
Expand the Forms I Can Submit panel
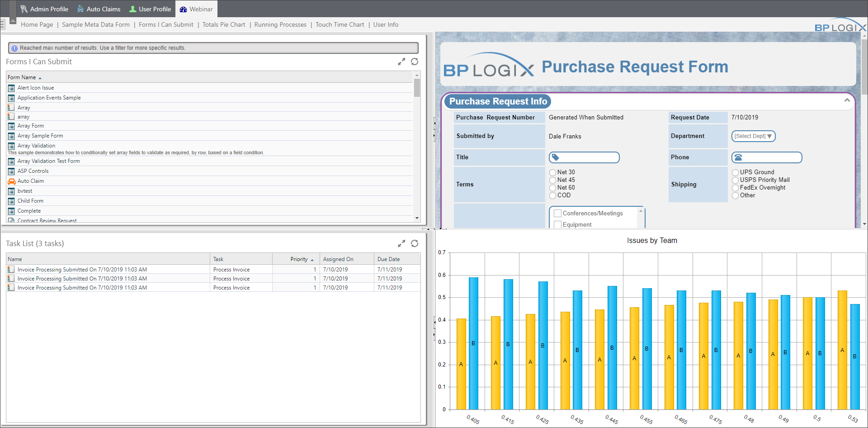pyautogui.click(x=401, y=62)
